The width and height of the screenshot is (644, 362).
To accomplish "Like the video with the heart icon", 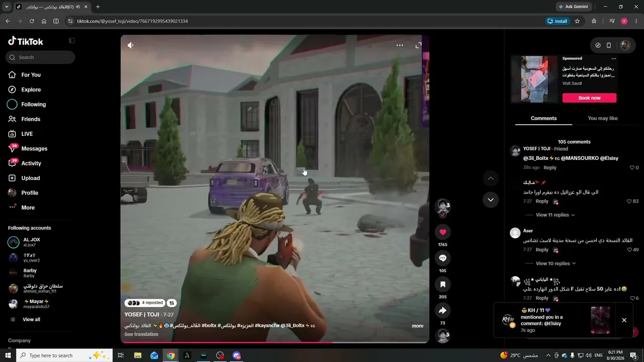I will coord(443,232).
